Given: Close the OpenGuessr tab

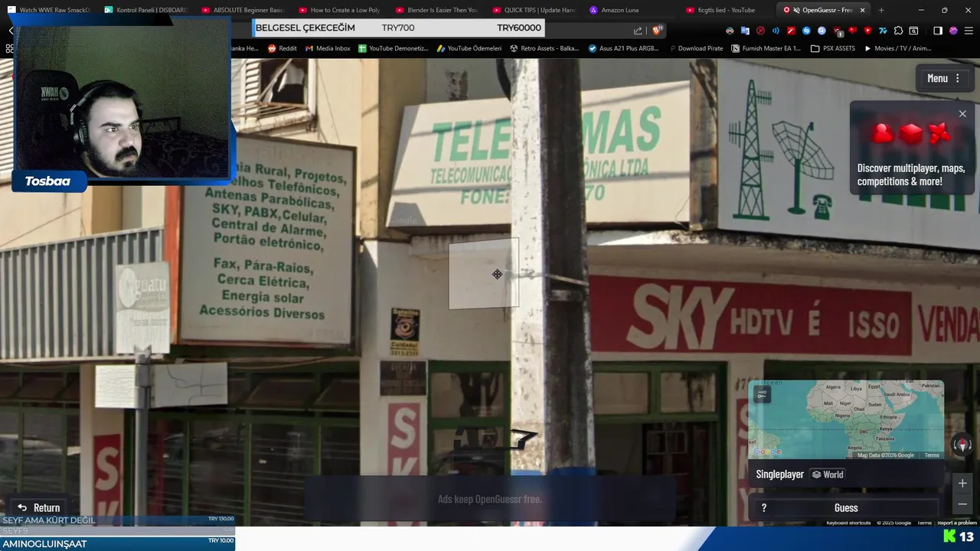Looking at the screenshot, I should (x=863, y=10).
